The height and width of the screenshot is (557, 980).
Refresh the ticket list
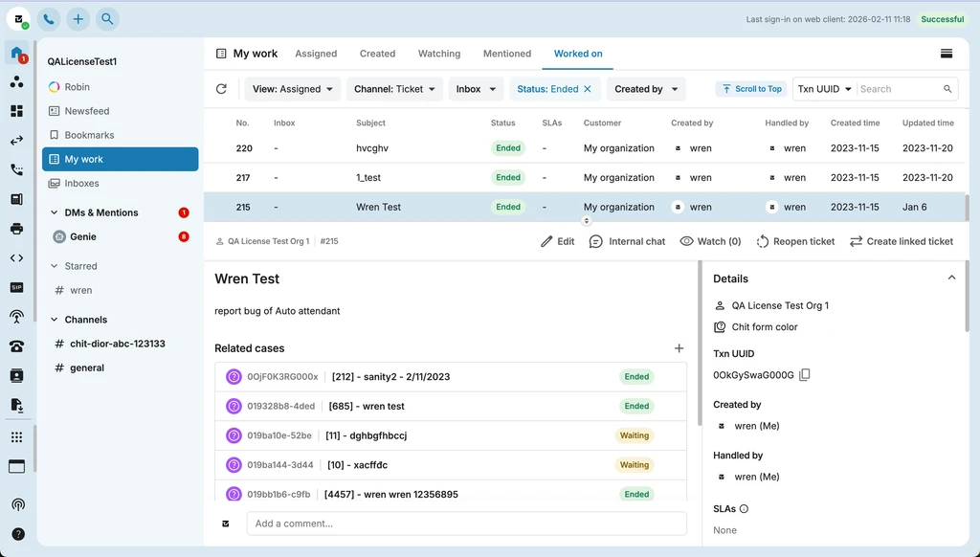(x=221, y=89)
